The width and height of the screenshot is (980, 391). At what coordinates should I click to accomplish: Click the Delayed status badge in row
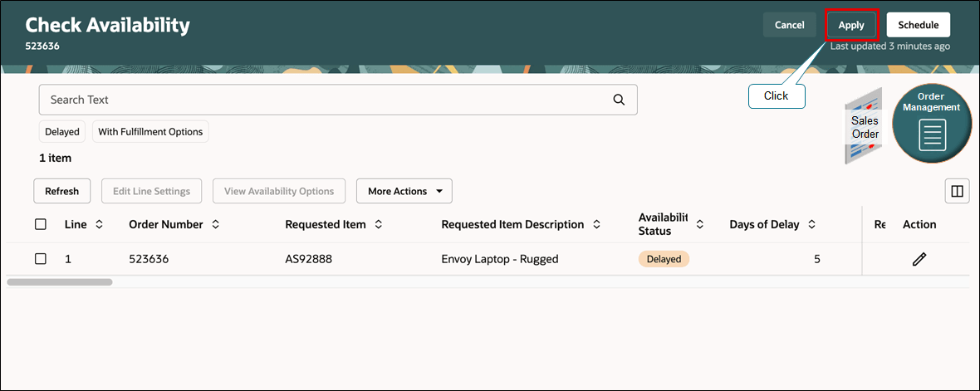tap(664, 258)
